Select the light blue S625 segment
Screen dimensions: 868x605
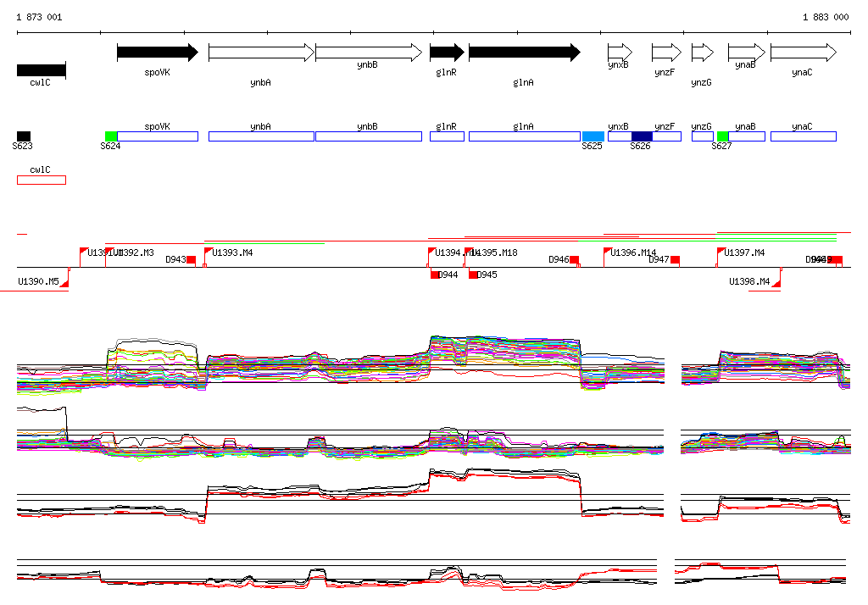[x=593, y=136]
